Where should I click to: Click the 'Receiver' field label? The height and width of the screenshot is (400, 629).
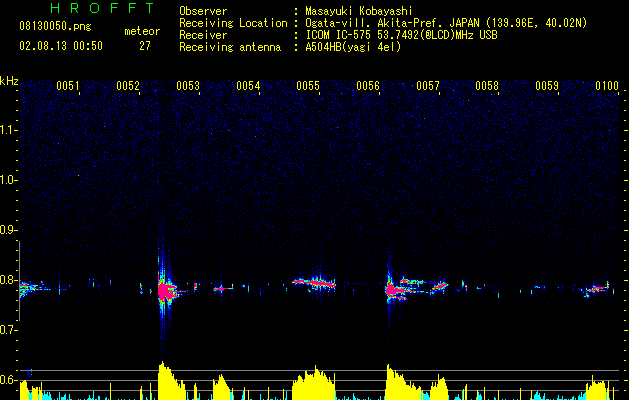pyautogui.click(x=203, y=35)
